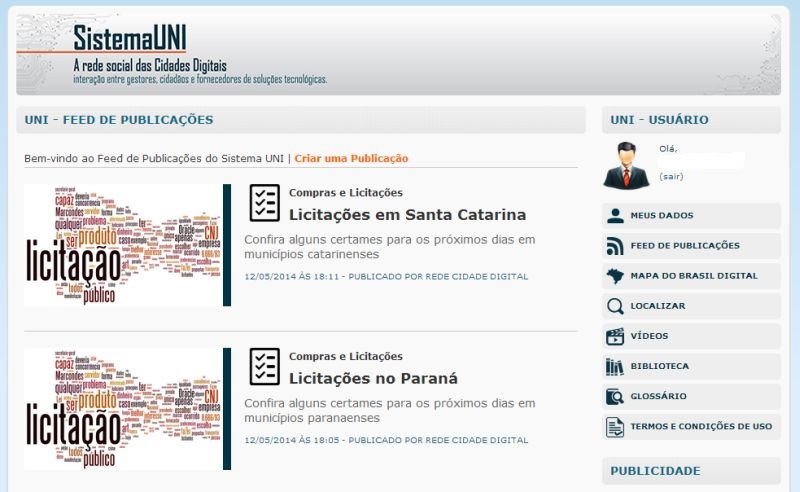The image size is (800, 492).
Task: Click the Biblioteca books icon
Action: pyautogui.click(x=615, y=366)
